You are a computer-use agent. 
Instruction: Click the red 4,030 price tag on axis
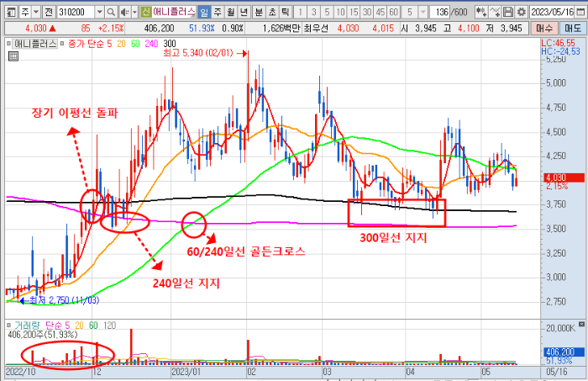pyautogui.click(x=564, y=177)
